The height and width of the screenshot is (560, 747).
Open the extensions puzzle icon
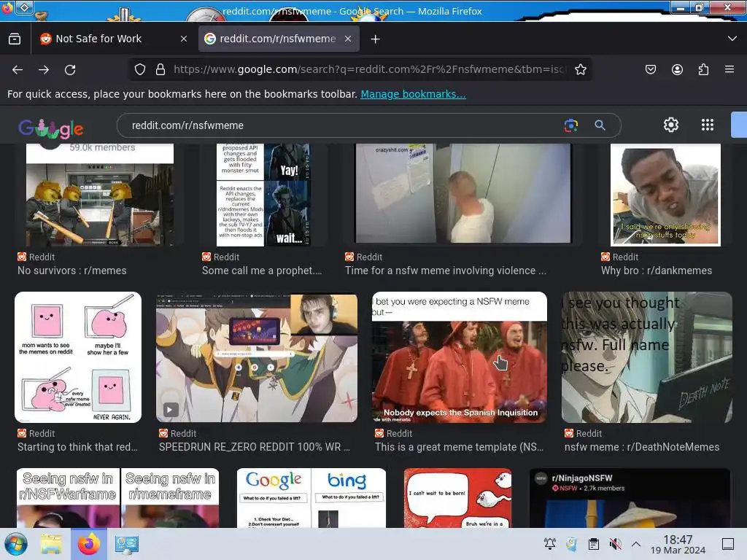click(x=703, y=69)
